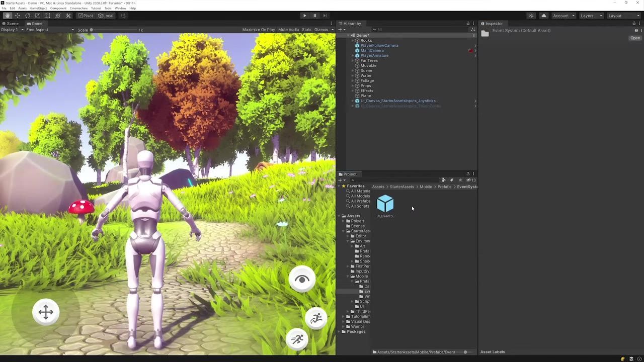This screenshot has height=362, width=644.
Task: Open the Window menu
Action: pos(120,9)
